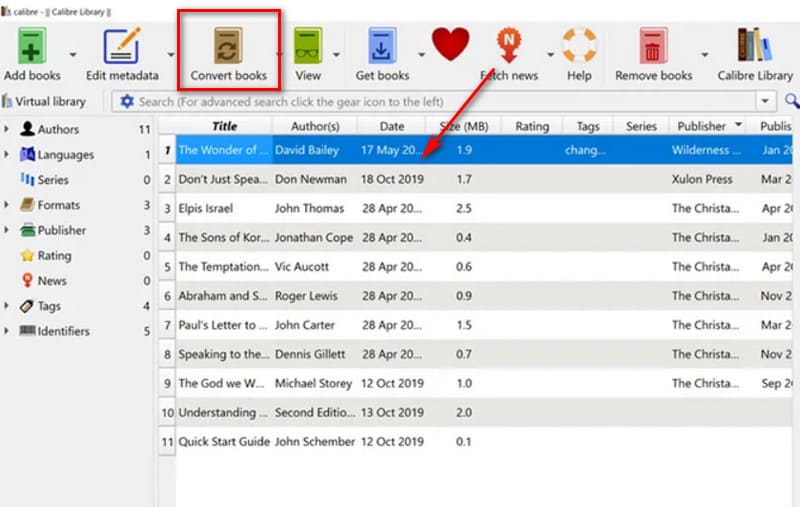Image resolution: width=800 pixels, height=507 pixels.
Task: Sort by the Series column header
Action: pyautogui.click(x=641, y=126)
